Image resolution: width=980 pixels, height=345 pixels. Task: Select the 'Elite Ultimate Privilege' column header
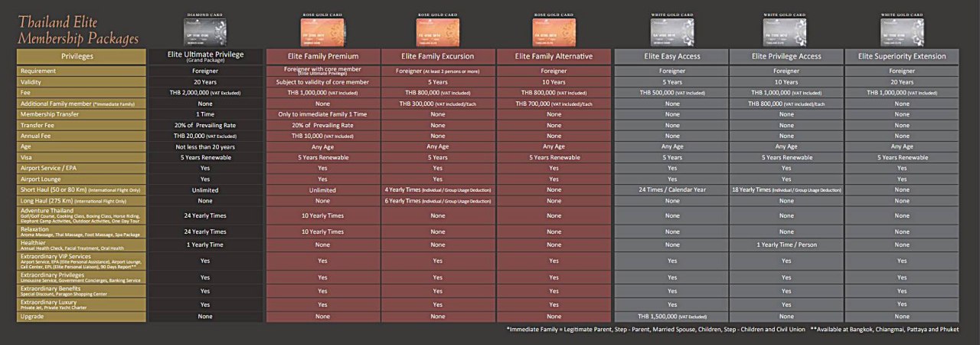(205, 56)
